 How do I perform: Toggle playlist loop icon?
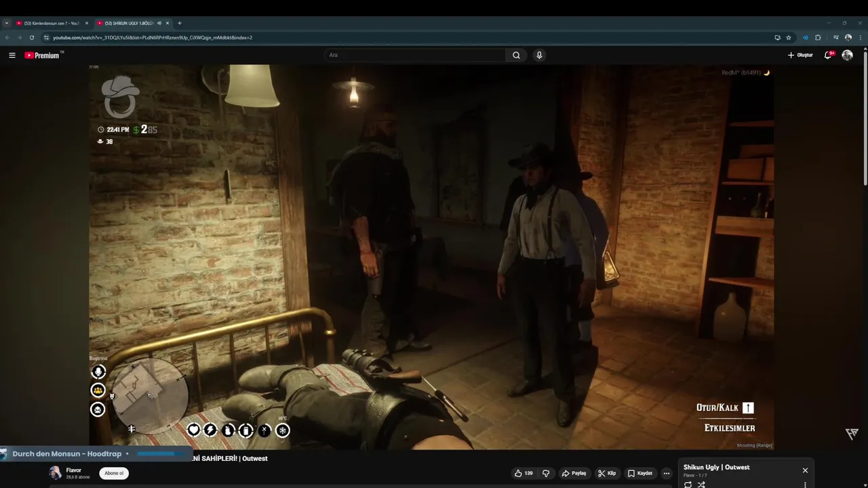(x=688, y=485)
